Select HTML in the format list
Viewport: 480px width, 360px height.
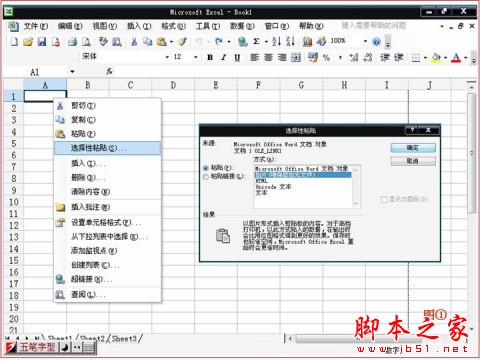tap(261, 181)
